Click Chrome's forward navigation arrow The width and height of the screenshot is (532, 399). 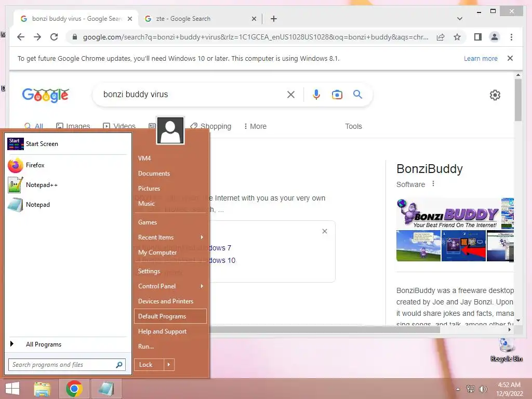37,37
